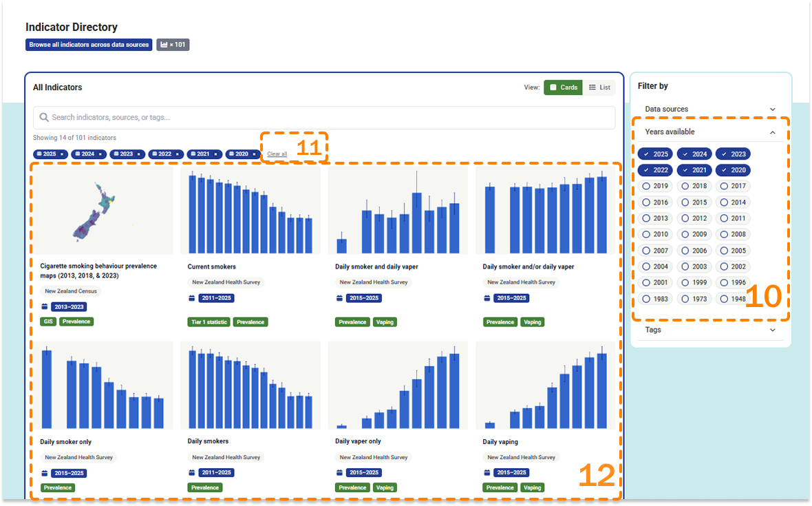812x506 pixels.
Task: Remove the 2022 chip using its x icon
Action: pyautogui.click(x=178, y=154)
